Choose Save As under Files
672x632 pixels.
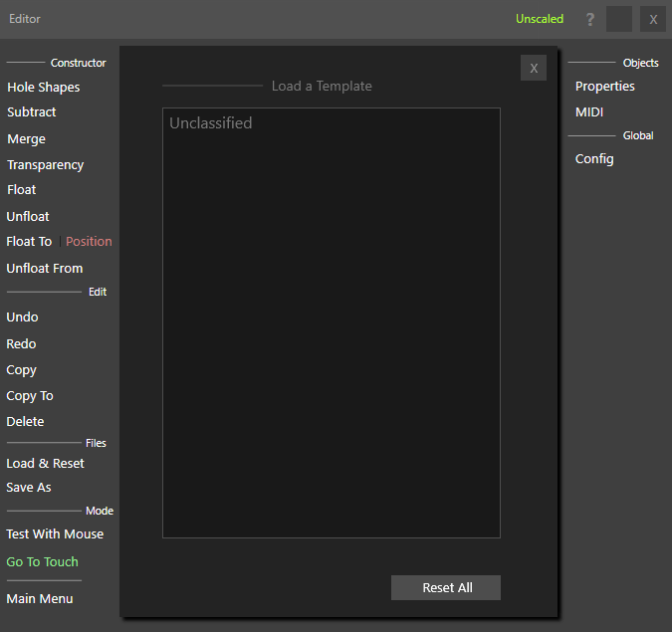(28, 487)
